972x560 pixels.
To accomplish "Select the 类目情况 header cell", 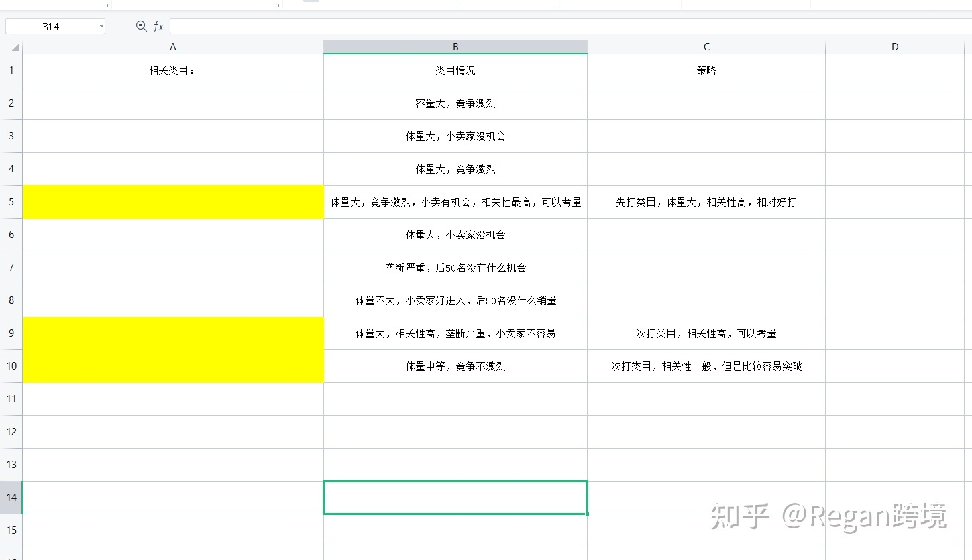I will 455,70.
